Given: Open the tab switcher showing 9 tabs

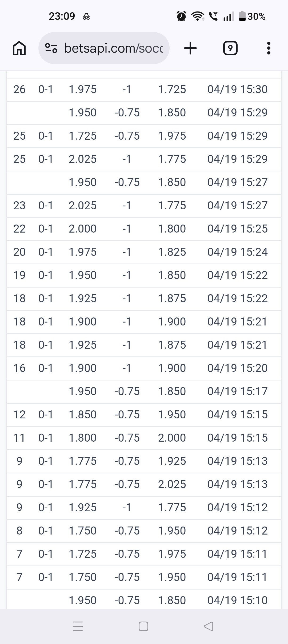Looking at the screenshot, I should tap(230, 48).
